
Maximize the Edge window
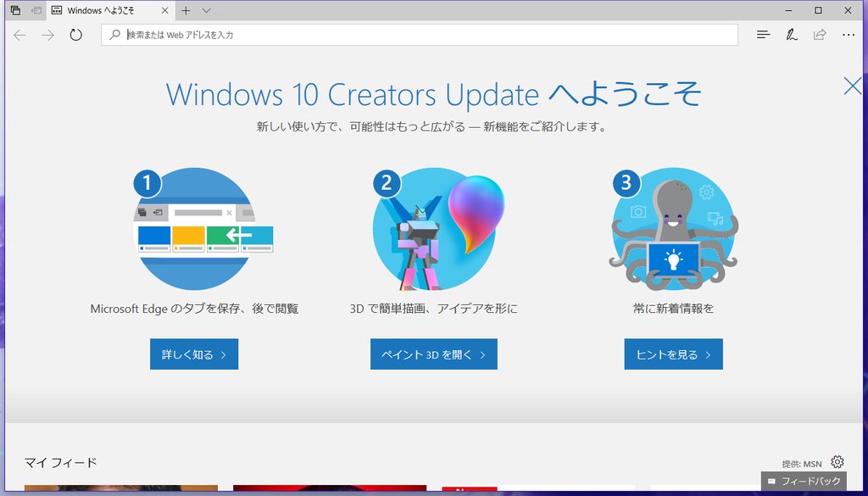[x=818, y=10]
